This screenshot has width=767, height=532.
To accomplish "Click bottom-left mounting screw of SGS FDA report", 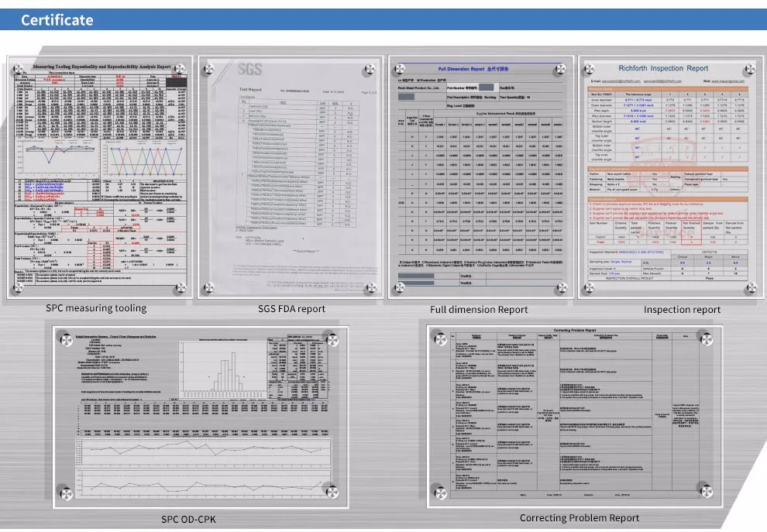I will 208,288.
